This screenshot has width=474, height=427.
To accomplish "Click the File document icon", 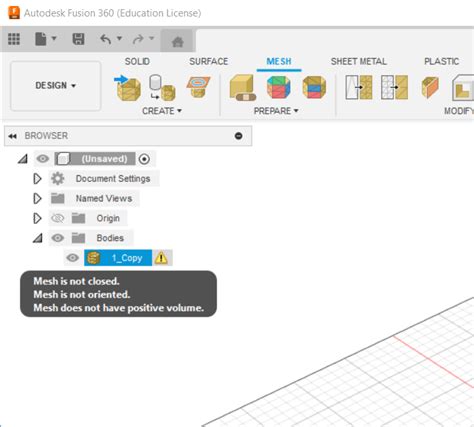I will click(x=41, y=39).
